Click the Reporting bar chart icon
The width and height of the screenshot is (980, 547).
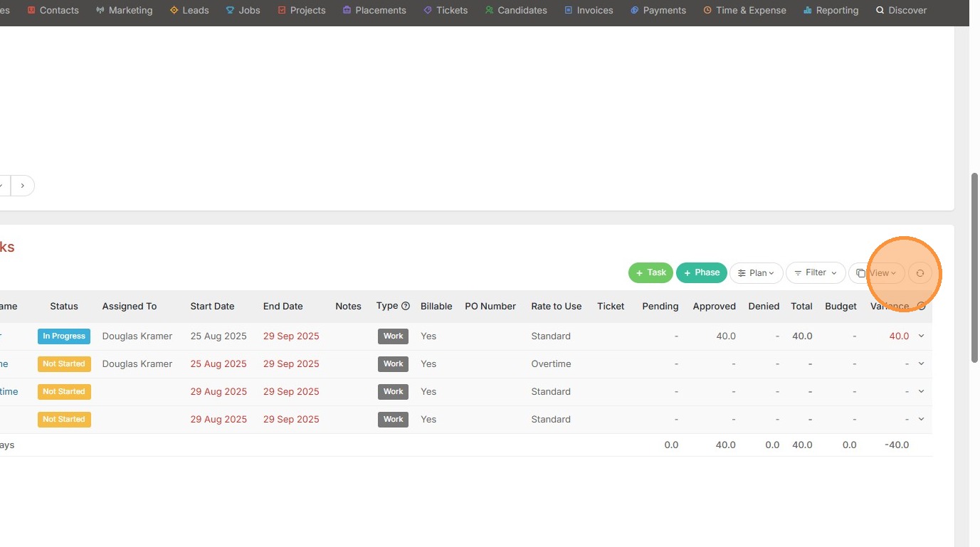tap(808, 11)
